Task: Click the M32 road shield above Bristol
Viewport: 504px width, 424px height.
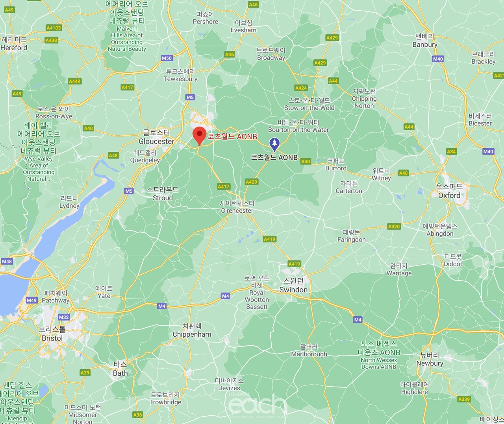Action: (x=64, y=317)
